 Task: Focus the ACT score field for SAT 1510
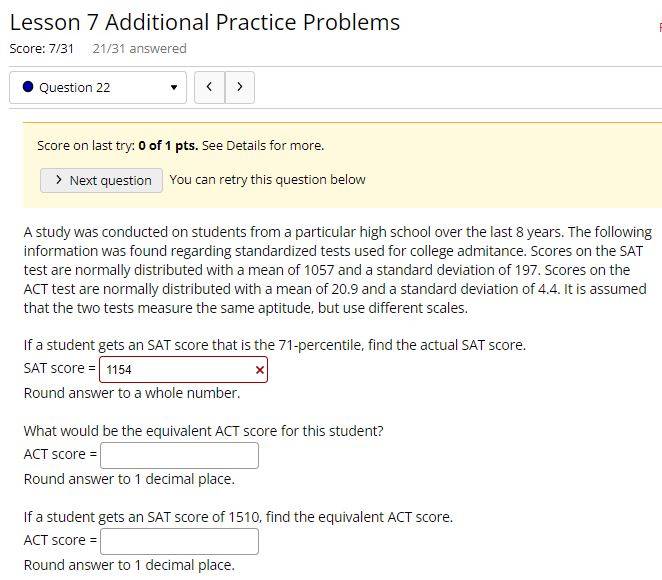pos(179,542)
